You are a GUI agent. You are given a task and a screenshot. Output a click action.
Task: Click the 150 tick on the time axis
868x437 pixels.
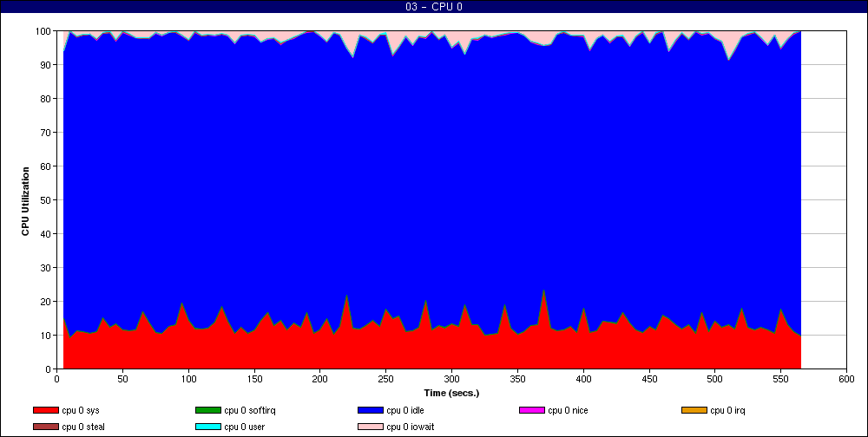(x=254, y=379)
